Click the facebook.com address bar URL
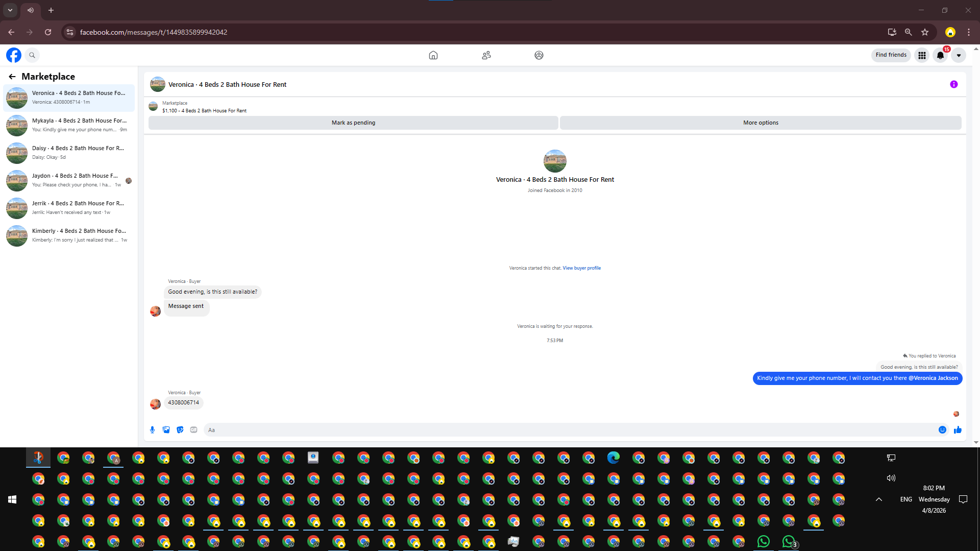Image resolution: width=980 pixels, height=551 pixels. [x=154, y=32]
